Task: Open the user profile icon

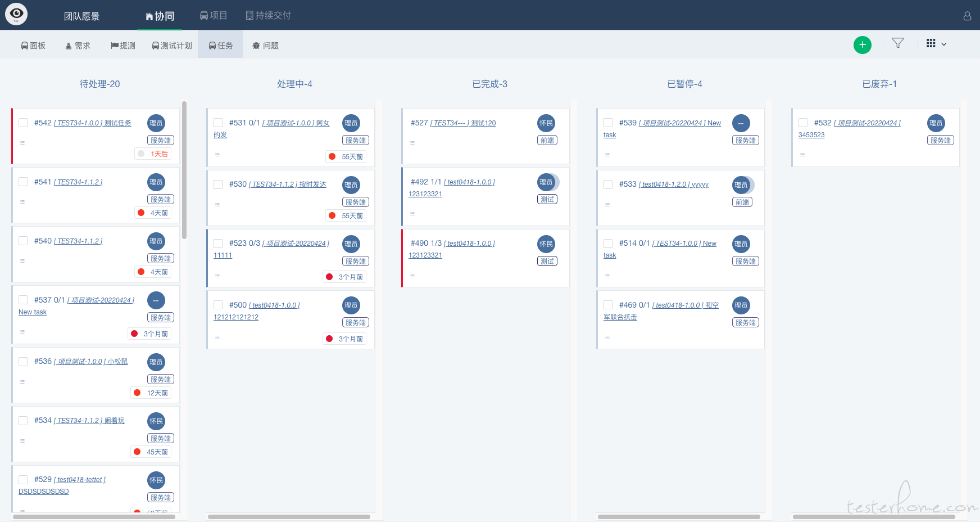Action: pos(967,16)
